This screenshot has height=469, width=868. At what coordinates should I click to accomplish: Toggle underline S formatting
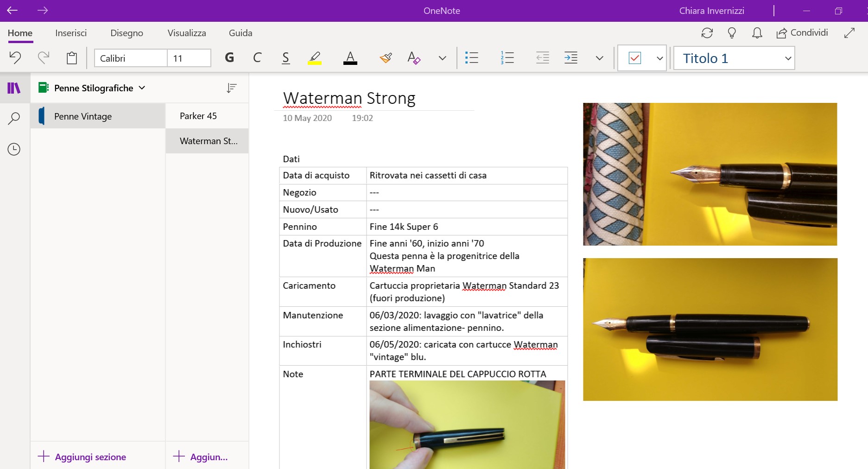(x=286, y=58)
